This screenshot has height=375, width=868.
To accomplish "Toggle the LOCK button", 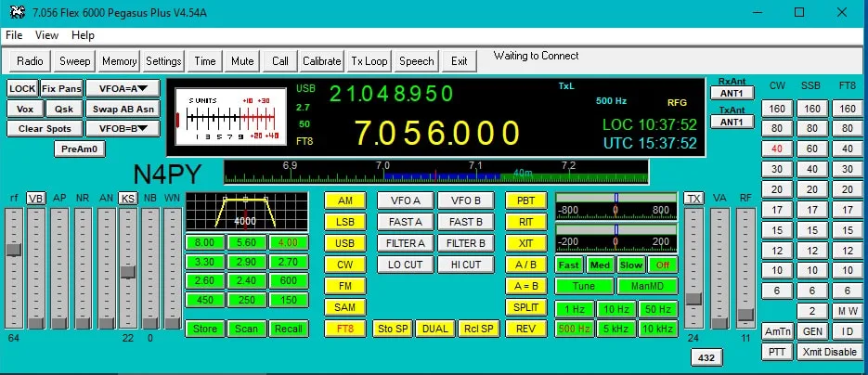I will [x=22, y=88].
